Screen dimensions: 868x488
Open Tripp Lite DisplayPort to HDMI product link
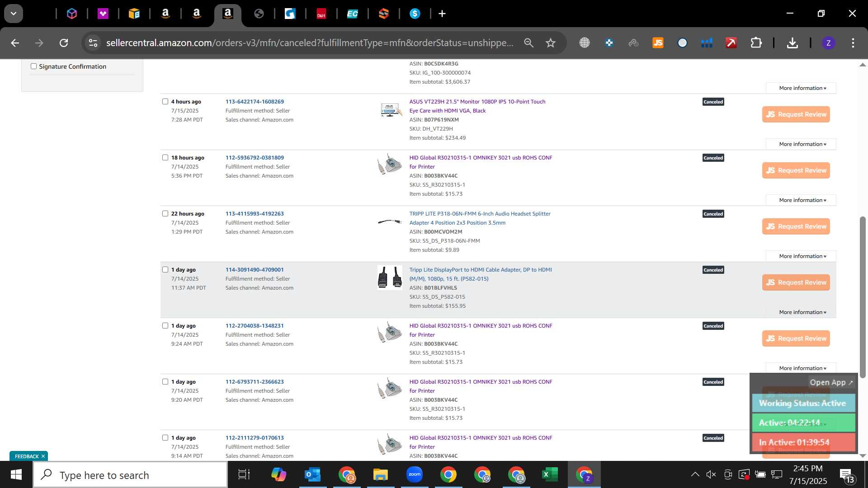point(480,274)
